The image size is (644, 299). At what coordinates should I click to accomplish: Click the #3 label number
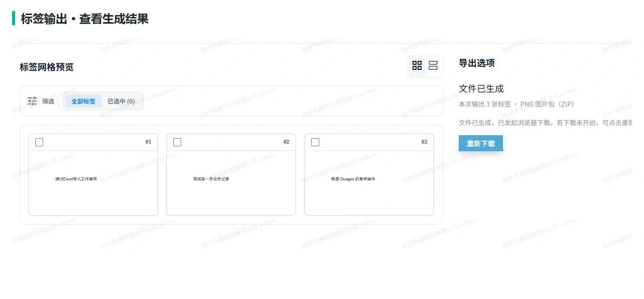click(424, 142)
